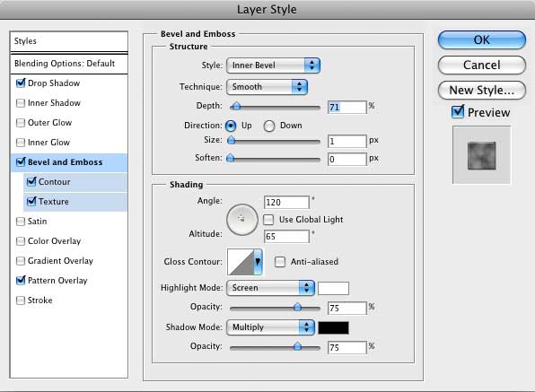
Task: Open the Gloss Contour preview picker
Action: [x=245, y=262]
